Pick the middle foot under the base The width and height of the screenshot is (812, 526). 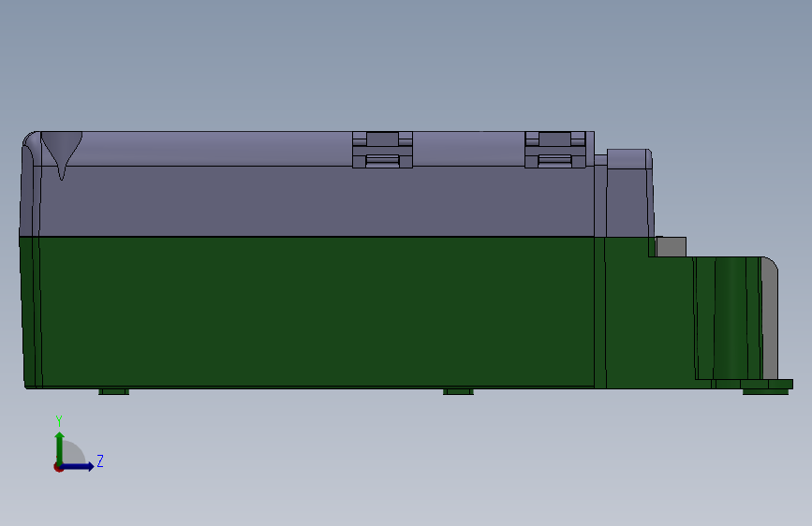[458, 391]
